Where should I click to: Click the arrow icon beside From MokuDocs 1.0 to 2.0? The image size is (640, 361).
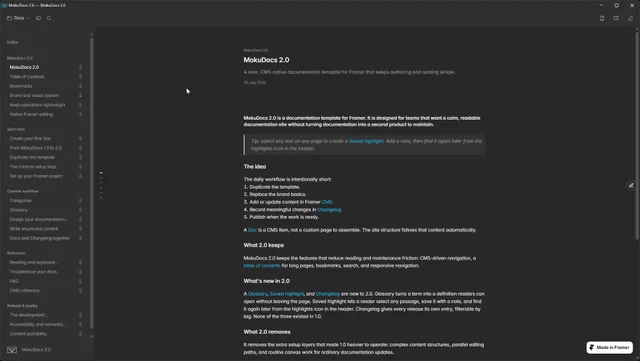tap(80, 148)
